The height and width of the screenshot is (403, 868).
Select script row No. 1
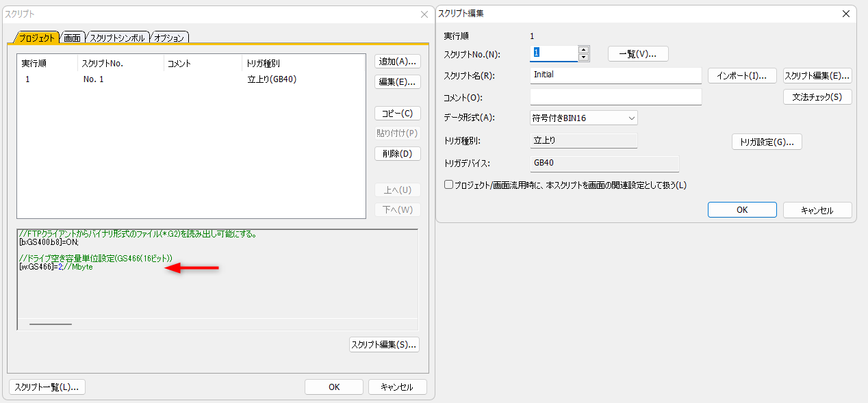(192, 79)
